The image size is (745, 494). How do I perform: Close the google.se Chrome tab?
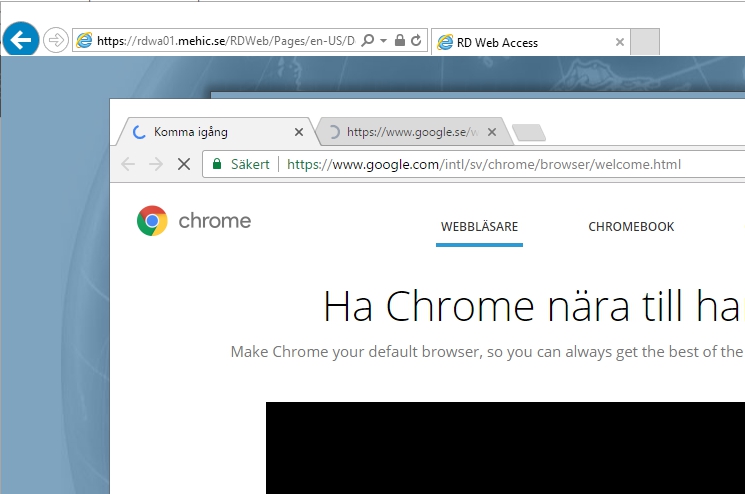tap(491, 132)
